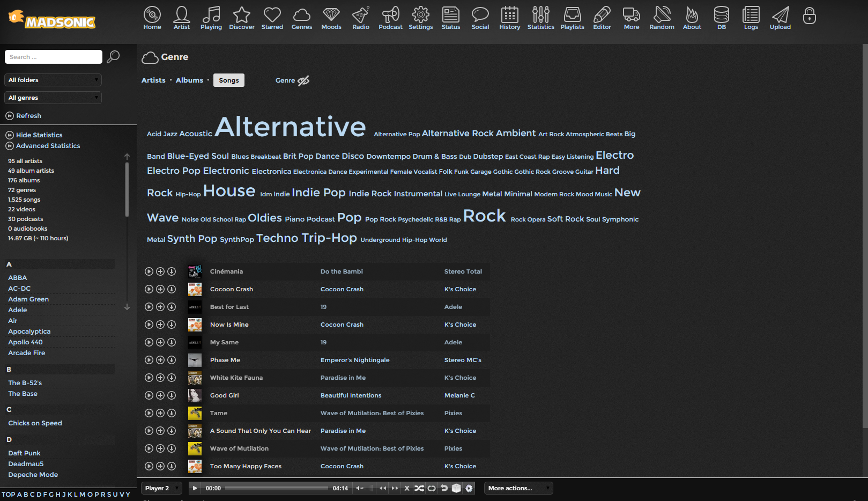This screenshot has height=501, width=868.
Task: Click the lock logout icon
Action: [x=810, y=16]
